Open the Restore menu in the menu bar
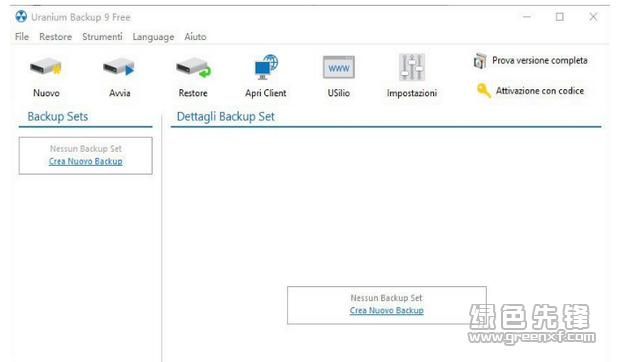617x362 pixels. coord(55,37)
